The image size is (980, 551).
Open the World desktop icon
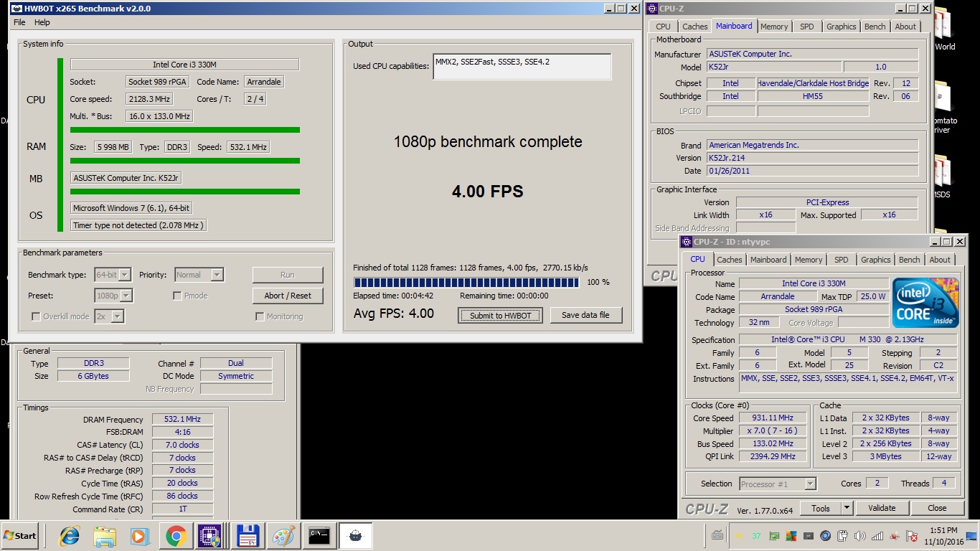pyautogui.click(x=944, y=29)
